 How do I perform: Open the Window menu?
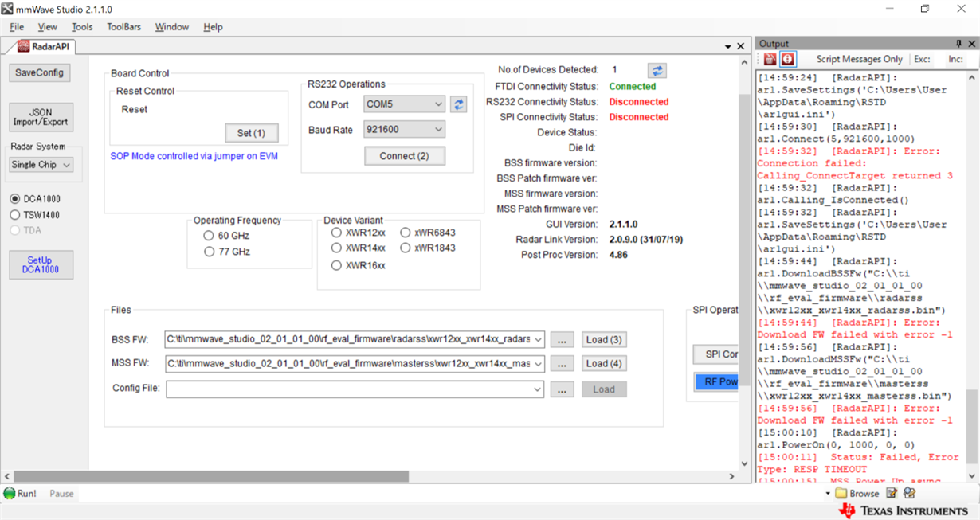pyautogui.click(x=172, y=27)
